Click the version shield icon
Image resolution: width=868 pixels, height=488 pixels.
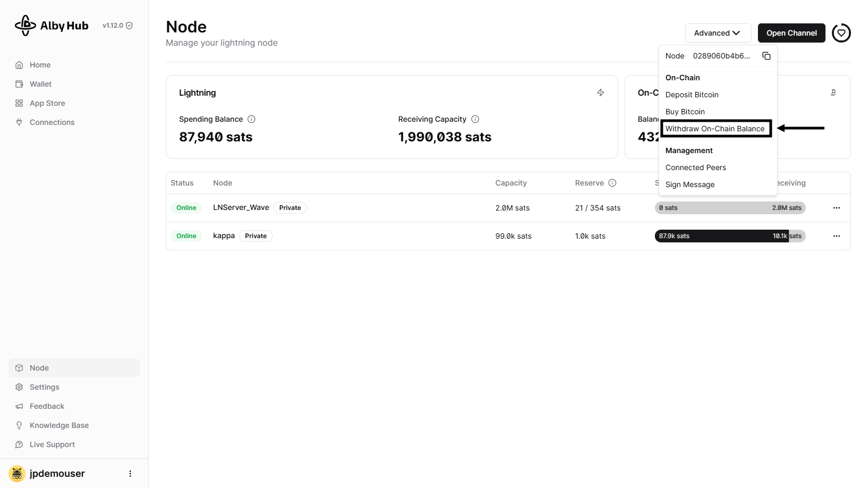pyautogui.click(x=129, y=26)
